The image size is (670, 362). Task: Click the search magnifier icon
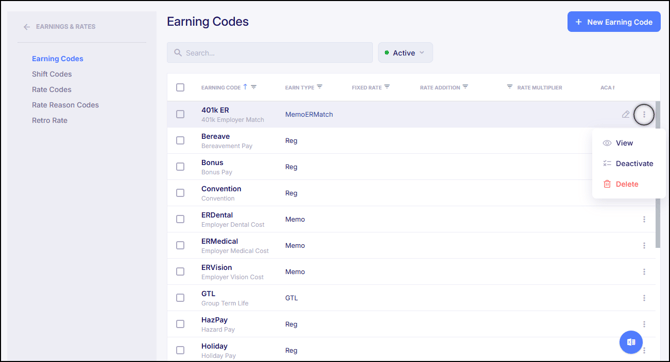click(x=178, y=53)
